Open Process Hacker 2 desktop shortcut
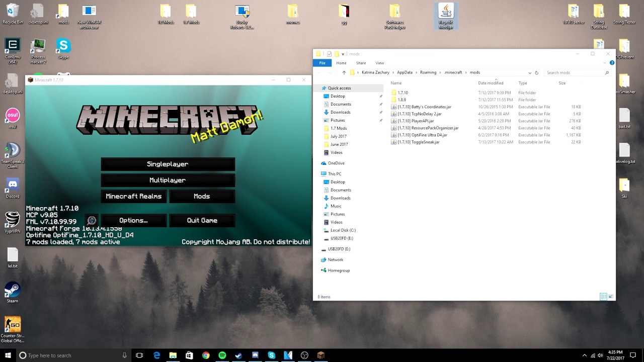 [x=38, y=51]
